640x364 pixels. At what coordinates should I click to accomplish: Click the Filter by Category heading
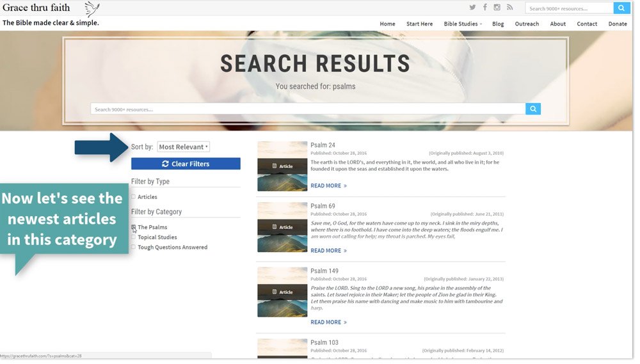click(x=156, y=212)
